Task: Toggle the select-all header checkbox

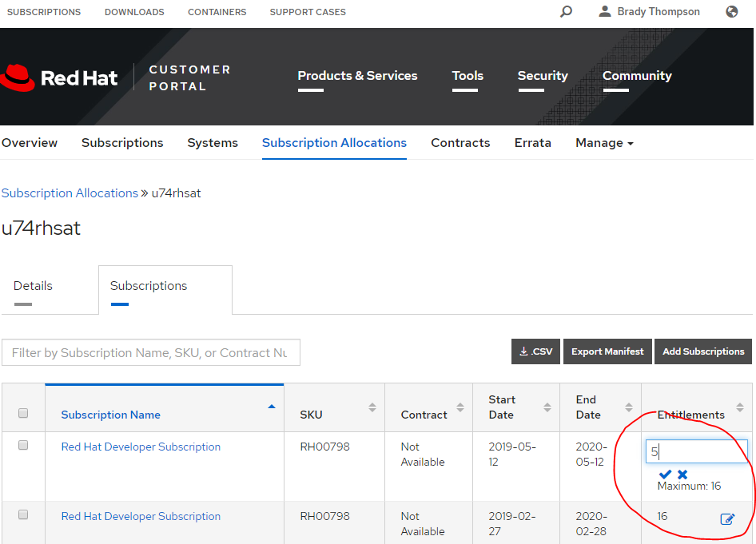Action: 23,413
